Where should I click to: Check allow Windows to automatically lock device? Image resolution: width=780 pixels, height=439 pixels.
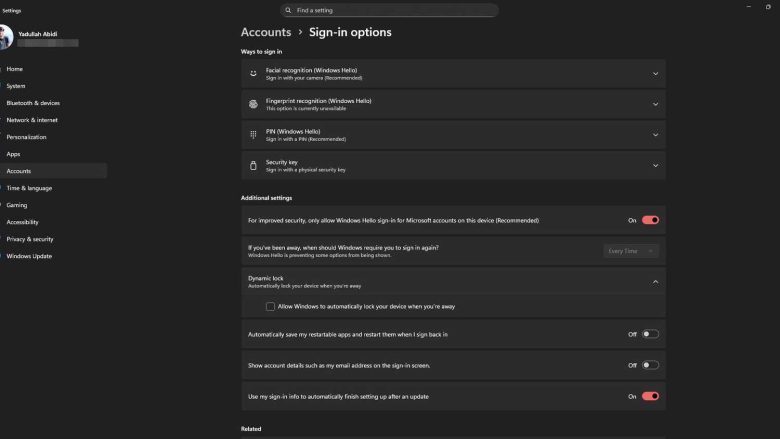click(x=271, y=306)
